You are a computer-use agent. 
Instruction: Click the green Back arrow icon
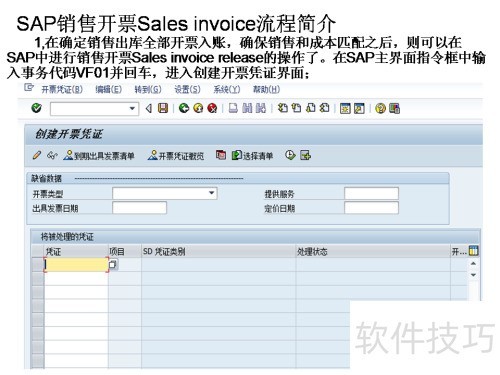(184, 108)
